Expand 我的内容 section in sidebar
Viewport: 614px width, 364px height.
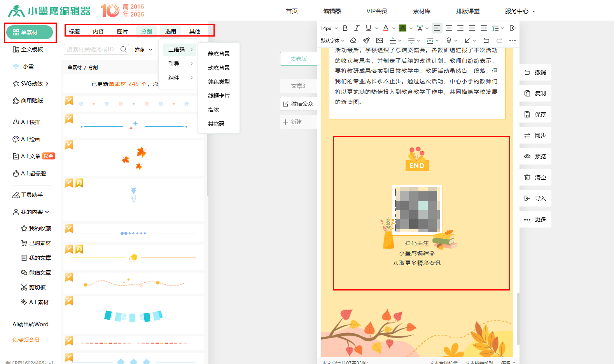pos(31,212)
